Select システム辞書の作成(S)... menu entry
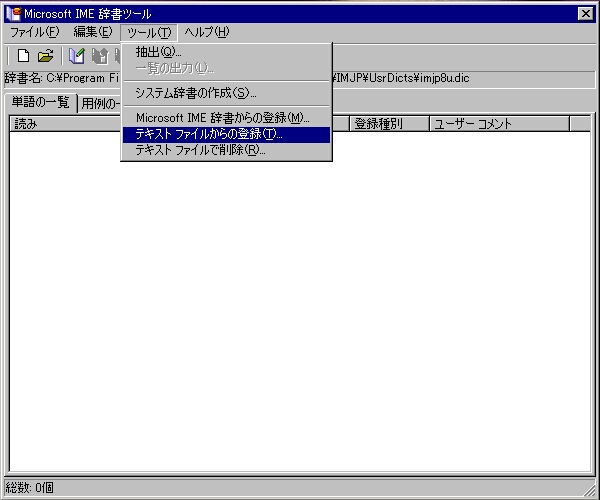Viewport: 600px width, 500px height. click(226, 93)
